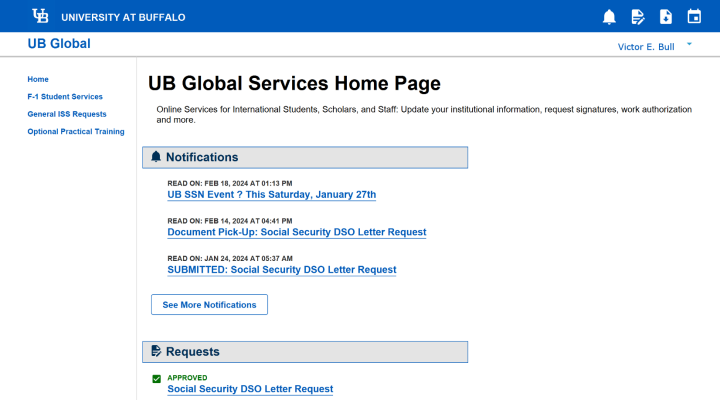Image resolution: width=720 pixels, height=400 pixels.
Task: Go to Home in the sidebar
Action: (38, 79)
